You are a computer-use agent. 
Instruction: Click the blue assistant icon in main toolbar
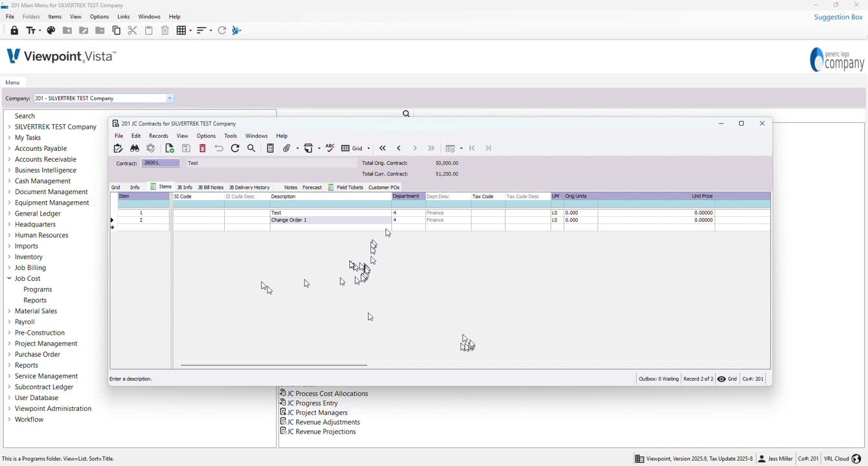pyautogui.click(x=236, y=30)
